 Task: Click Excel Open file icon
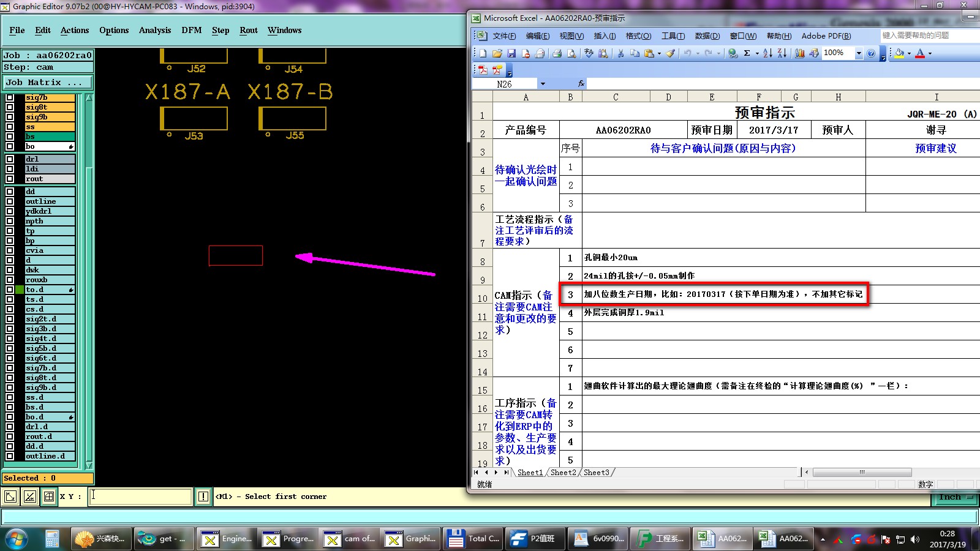point(497,53)
